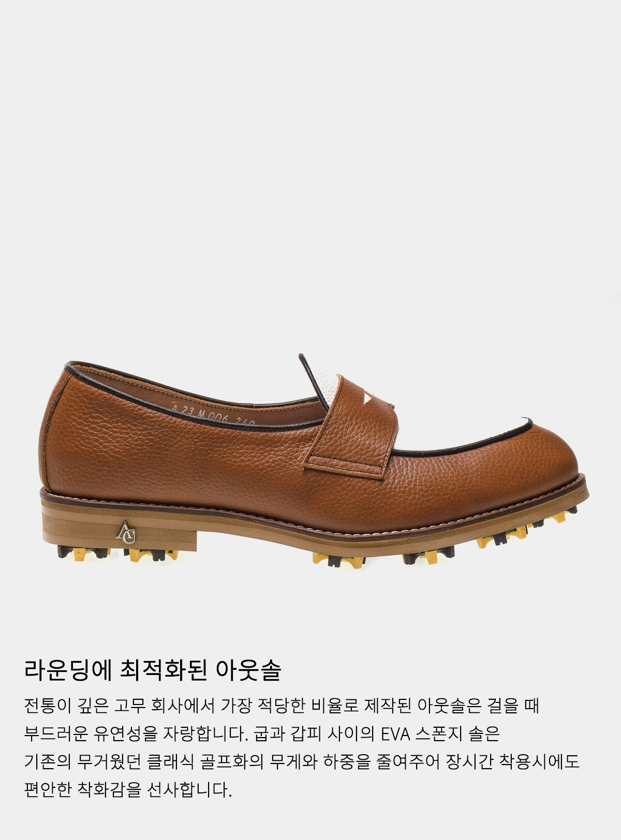This screenshot has height=840, width=621.
Task: Click the metal AC logo emblem on heel
Action: (126, 533)
